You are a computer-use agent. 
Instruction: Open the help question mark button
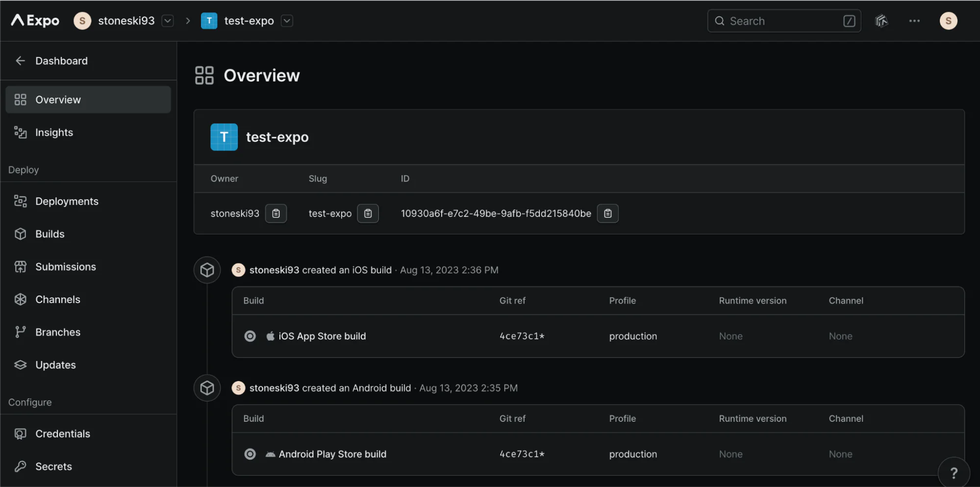(x=954, y=473)
